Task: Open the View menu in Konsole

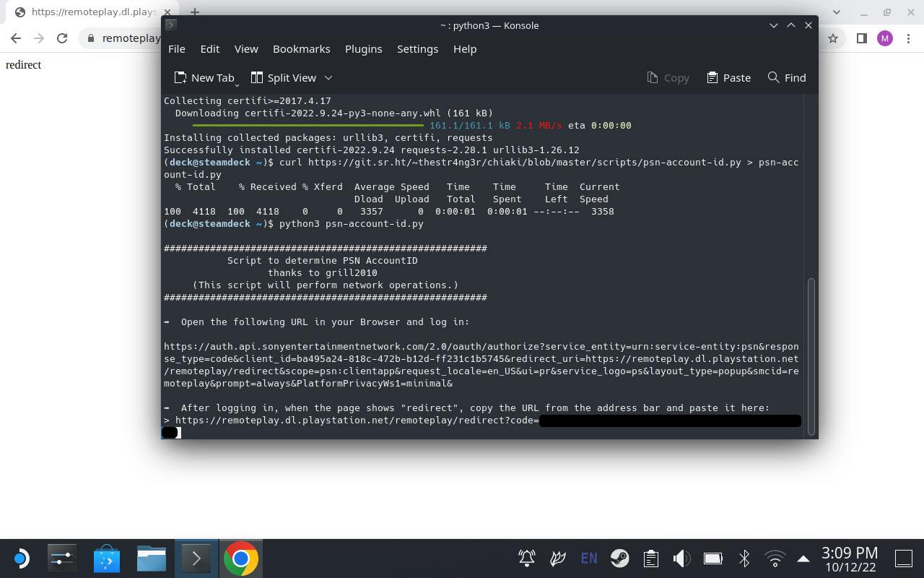Action: click(x=245, y=49)
